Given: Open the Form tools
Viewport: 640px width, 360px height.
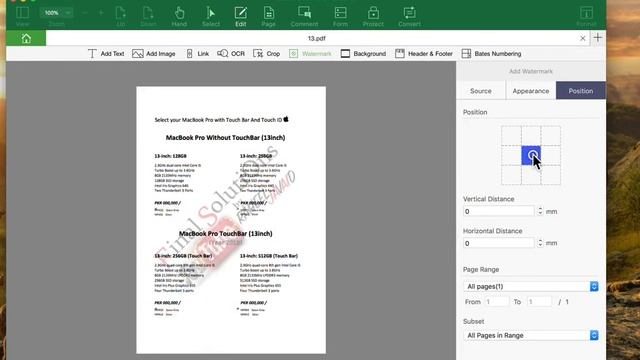Looking at the screenshot, I should coord(340,17).
